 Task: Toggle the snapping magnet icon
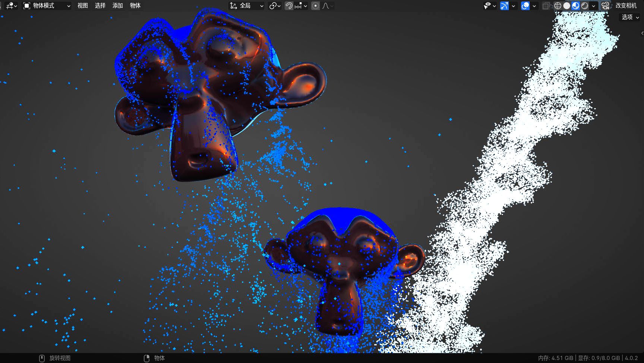point(289,6)
